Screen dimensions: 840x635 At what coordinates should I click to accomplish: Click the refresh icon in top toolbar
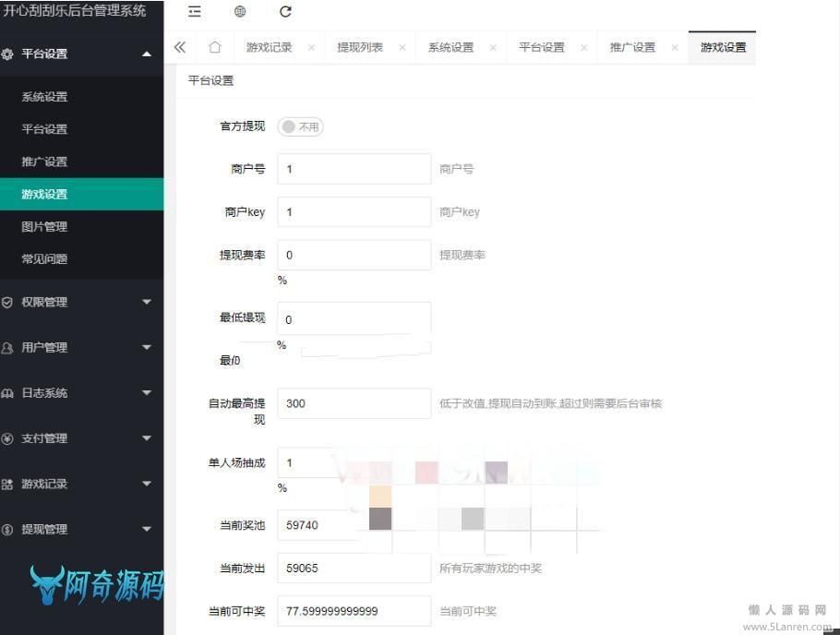(285, 12)
